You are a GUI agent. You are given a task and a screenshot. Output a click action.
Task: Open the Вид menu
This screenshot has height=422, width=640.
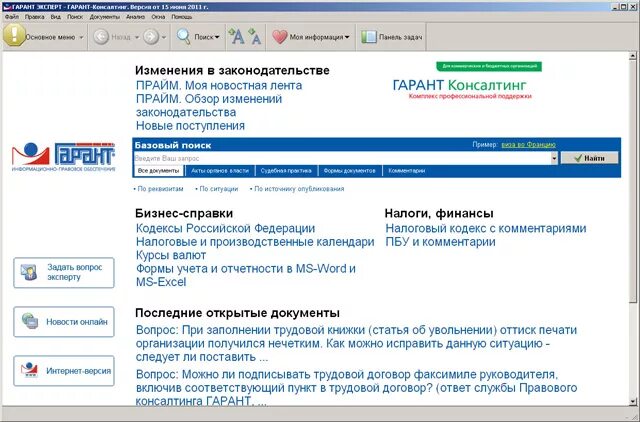(x=56, y=17)
